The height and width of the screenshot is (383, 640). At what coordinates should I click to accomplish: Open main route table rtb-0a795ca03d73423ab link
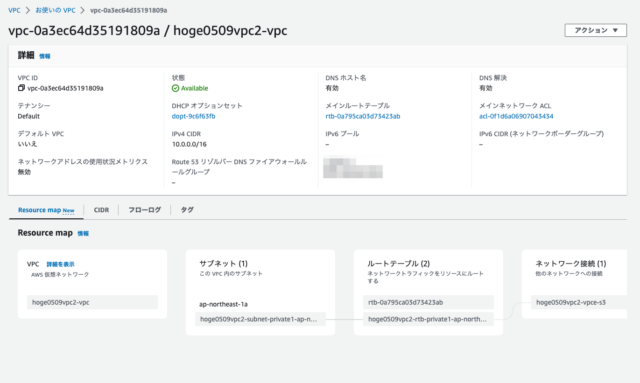pos(362,116)
